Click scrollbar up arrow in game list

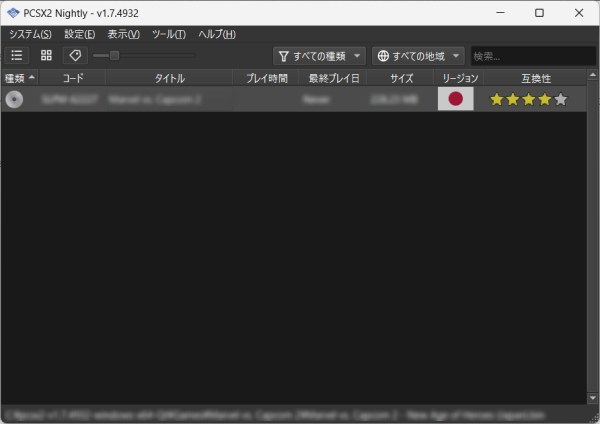click(593, 75)
